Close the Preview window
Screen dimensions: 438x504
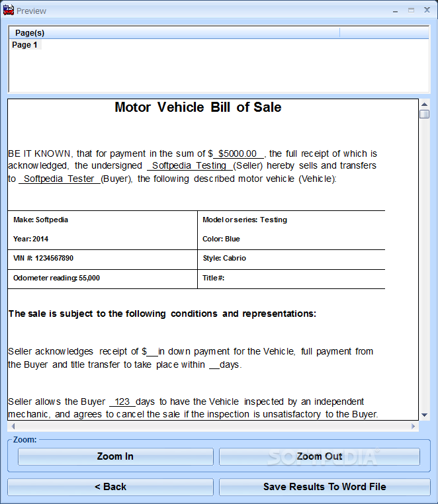pyautogui.click(x=427, y=11)
